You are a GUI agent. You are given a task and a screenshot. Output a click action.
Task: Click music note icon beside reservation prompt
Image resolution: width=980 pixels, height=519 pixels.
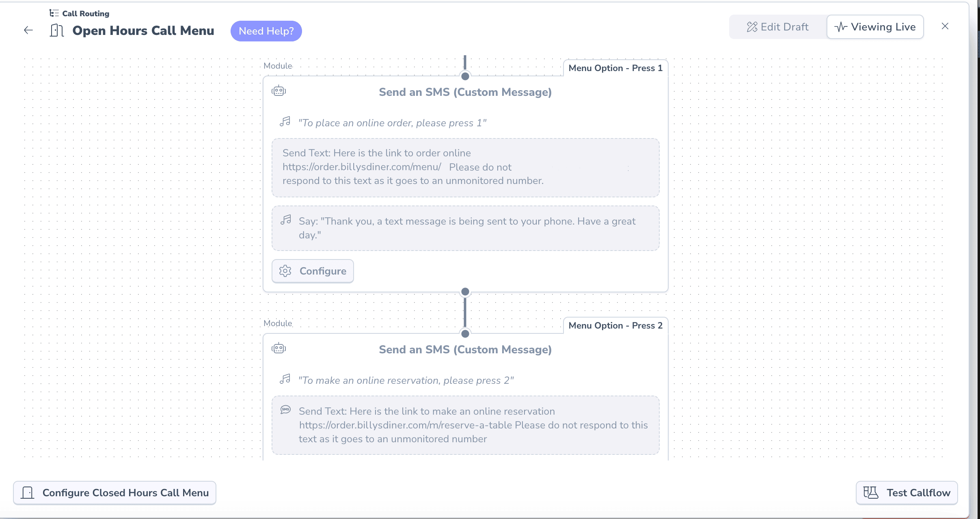click(x=285, y=379)
